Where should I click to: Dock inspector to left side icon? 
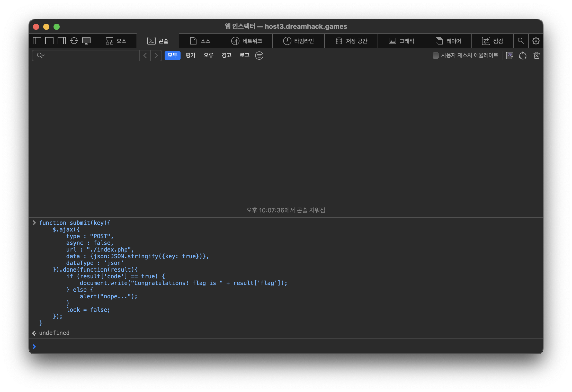[37, 41]
